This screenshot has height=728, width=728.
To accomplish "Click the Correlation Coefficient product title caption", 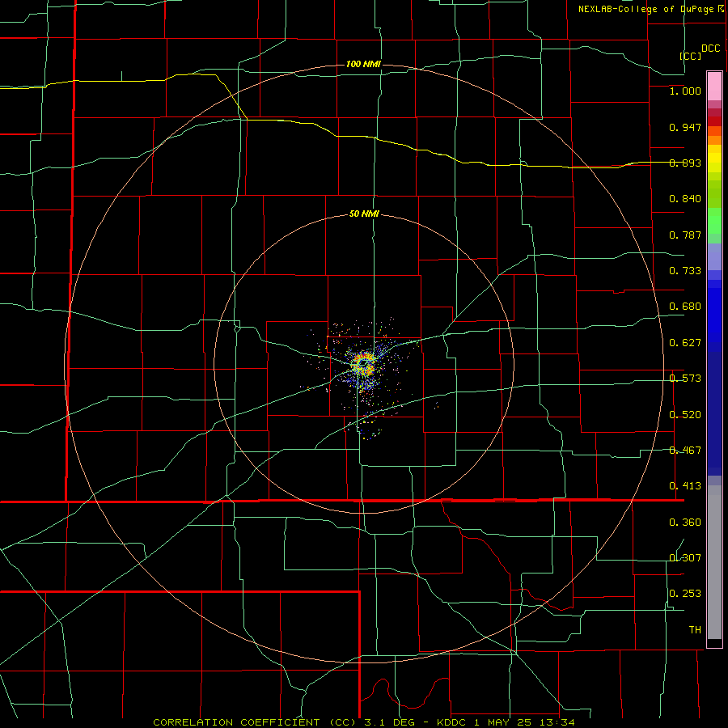I will coord(364,722).
